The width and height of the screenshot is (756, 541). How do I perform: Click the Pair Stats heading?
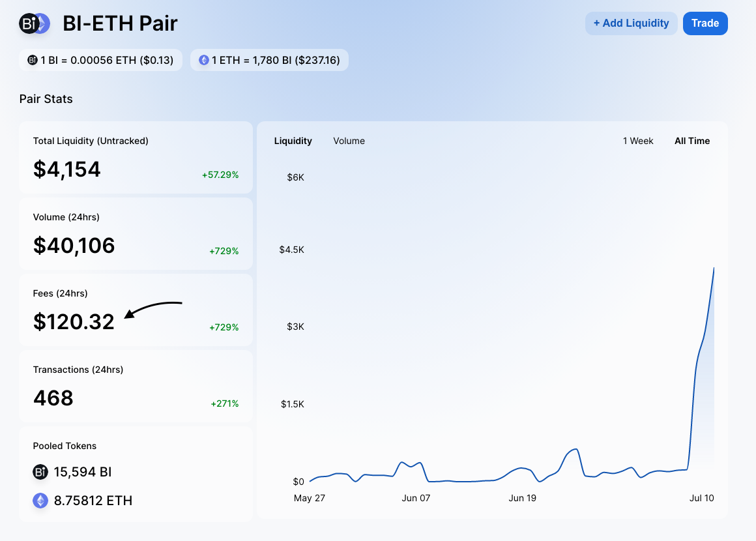tap(46, 99)
